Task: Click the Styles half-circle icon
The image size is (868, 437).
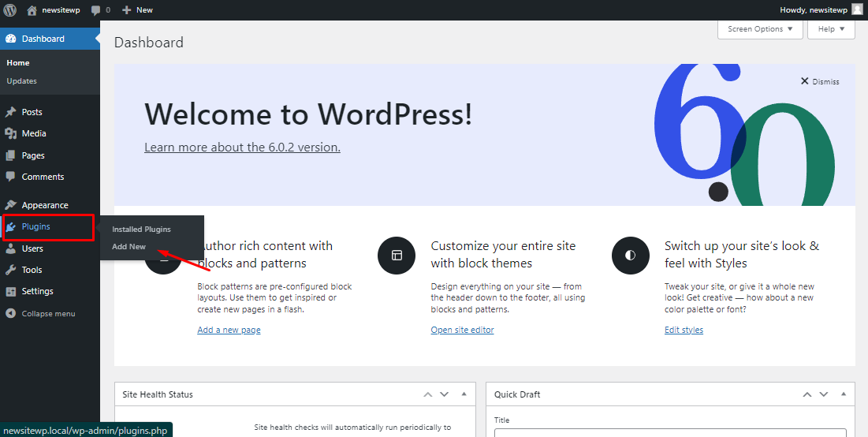Action: pos(630,255)
